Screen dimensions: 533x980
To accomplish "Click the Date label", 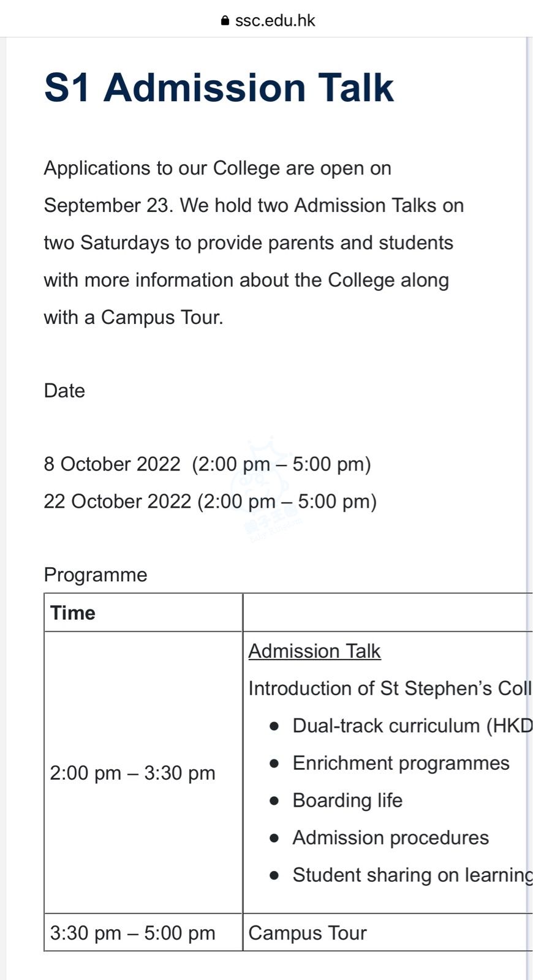I will [64, 391].
